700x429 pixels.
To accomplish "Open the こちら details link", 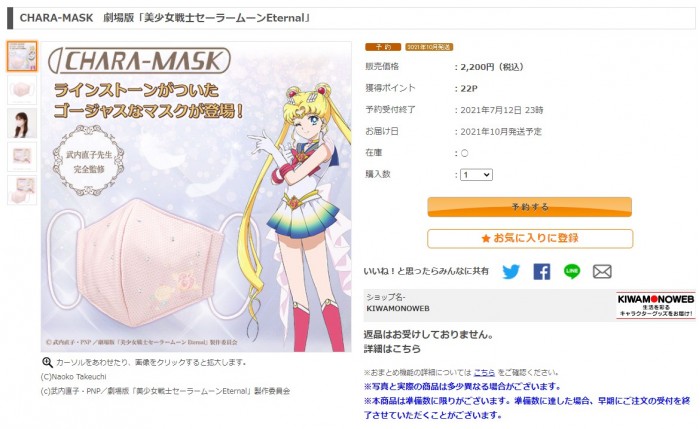I will 484,372.
